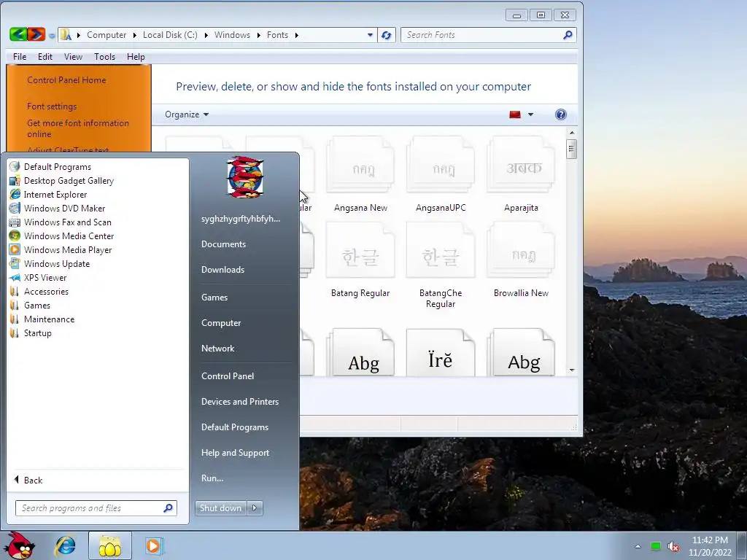Click the green Back navigation arrow
This screenshot has height=560, width=747.
coord(18,34)
